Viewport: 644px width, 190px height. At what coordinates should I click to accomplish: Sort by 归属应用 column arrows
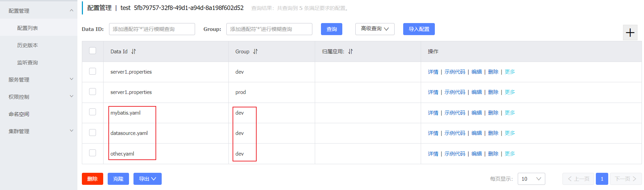point(350,52)
